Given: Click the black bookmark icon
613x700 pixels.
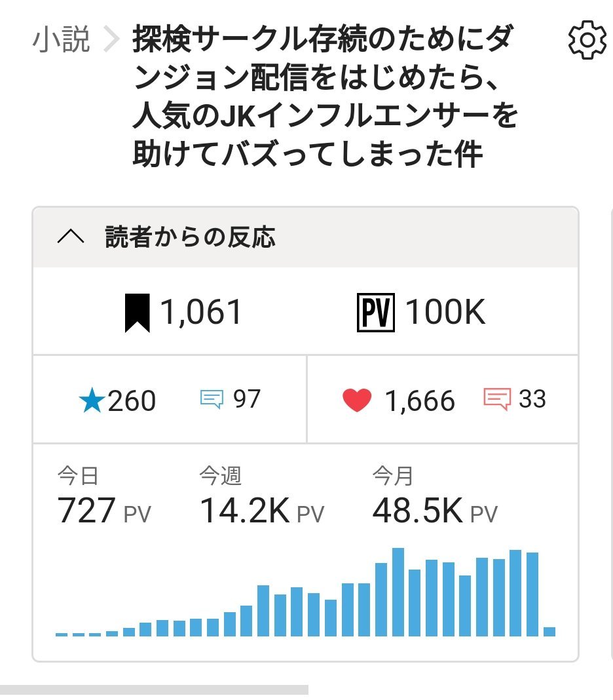Looking at the screenshot, I should tap(137, 313).
